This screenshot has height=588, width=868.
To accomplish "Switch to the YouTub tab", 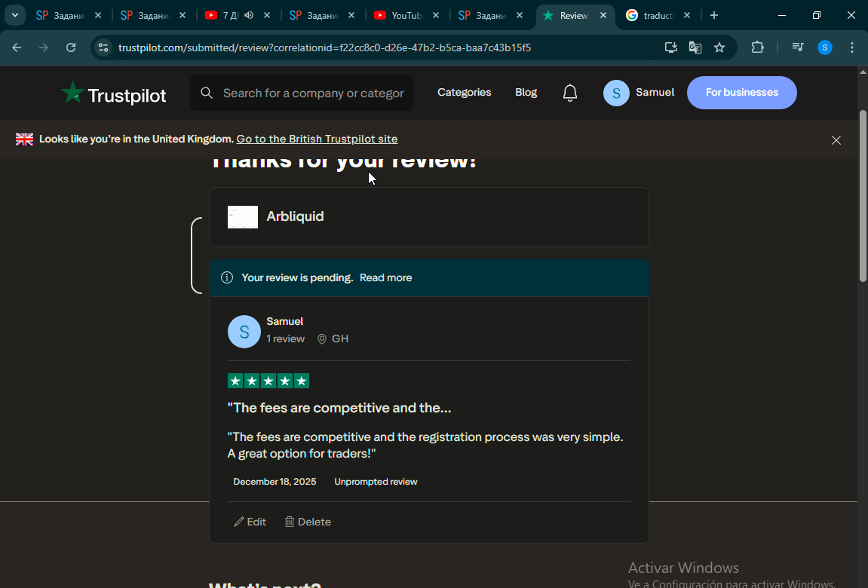I will 399,16.
